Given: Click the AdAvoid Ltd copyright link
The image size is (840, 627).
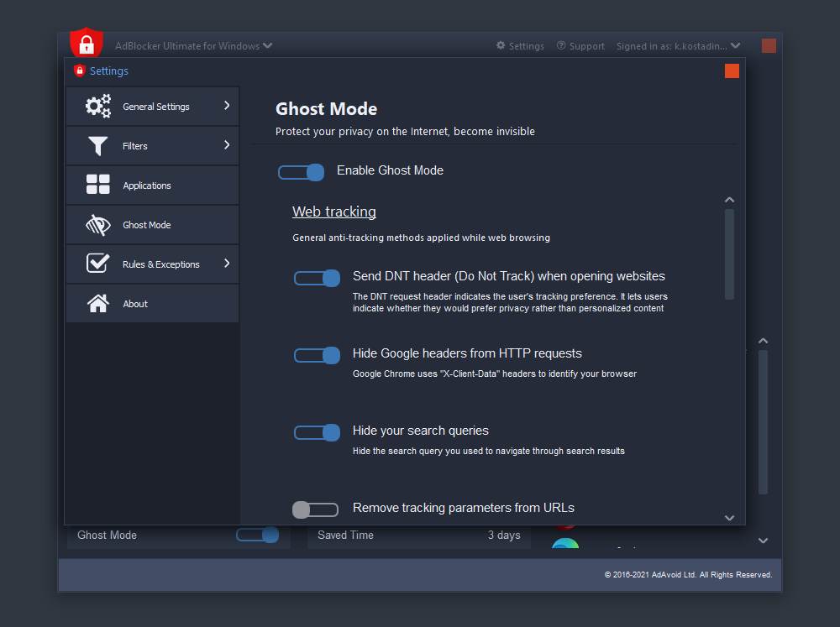Looking at the screenshot, I should coord(688,574).
